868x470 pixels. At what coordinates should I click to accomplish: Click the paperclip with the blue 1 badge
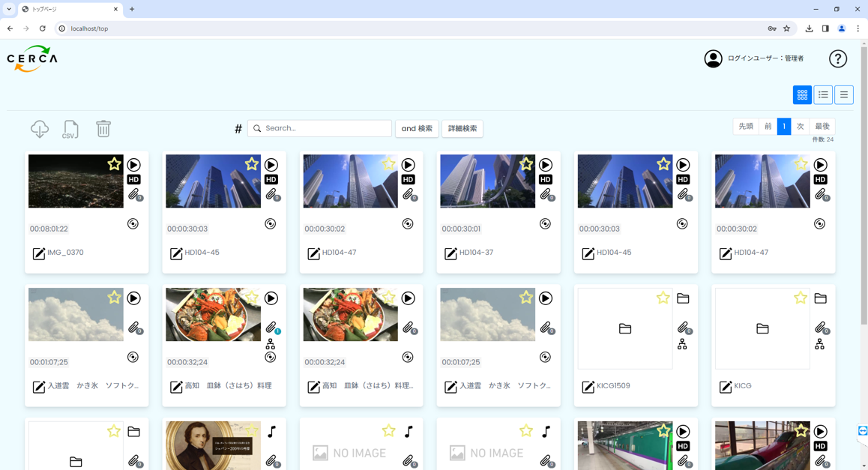272,328
